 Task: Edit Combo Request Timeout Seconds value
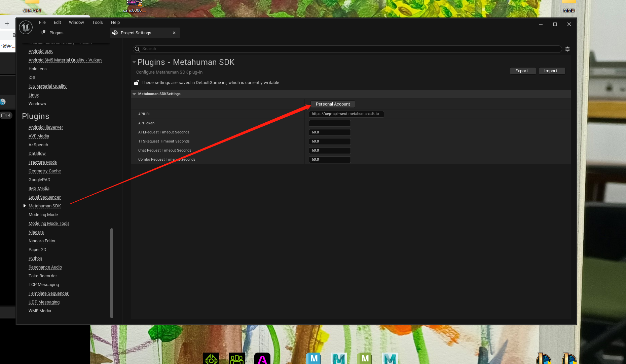point(330,160)
